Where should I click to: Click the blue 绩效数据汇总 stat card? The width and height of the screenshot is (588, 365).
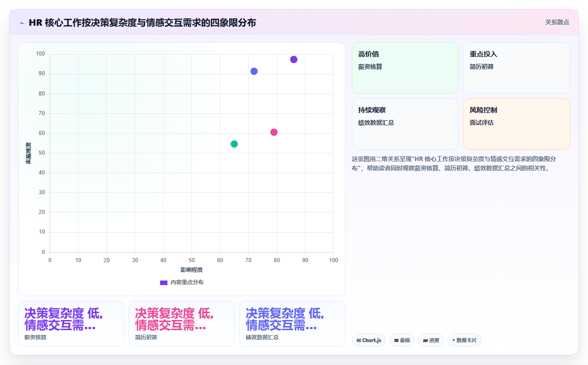[x=292, y=324]
